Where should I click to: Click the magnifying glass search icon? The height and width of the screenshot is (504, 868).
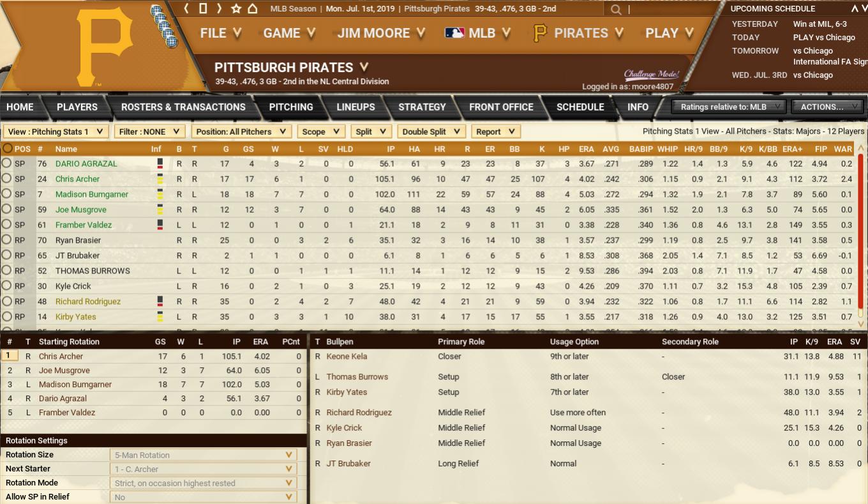click(x=615, y=10)
